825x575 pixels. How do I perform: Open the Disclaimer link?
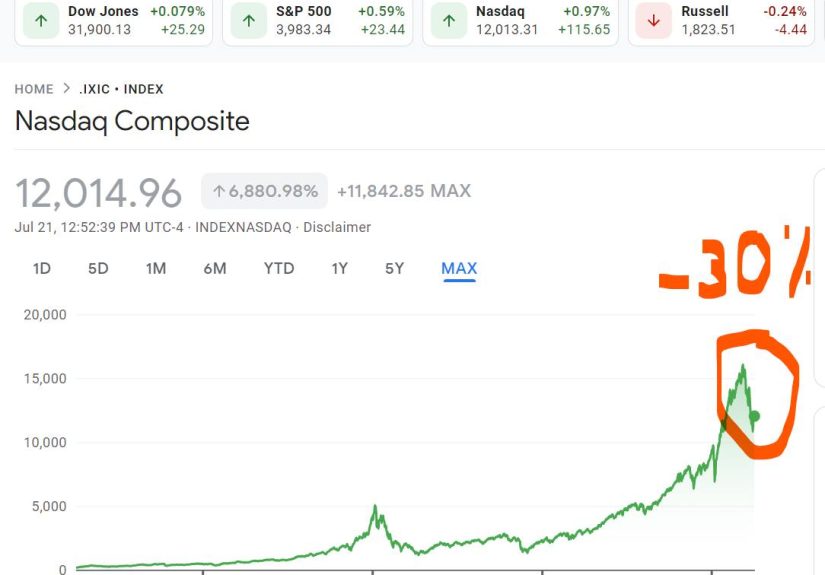point(337,227)
